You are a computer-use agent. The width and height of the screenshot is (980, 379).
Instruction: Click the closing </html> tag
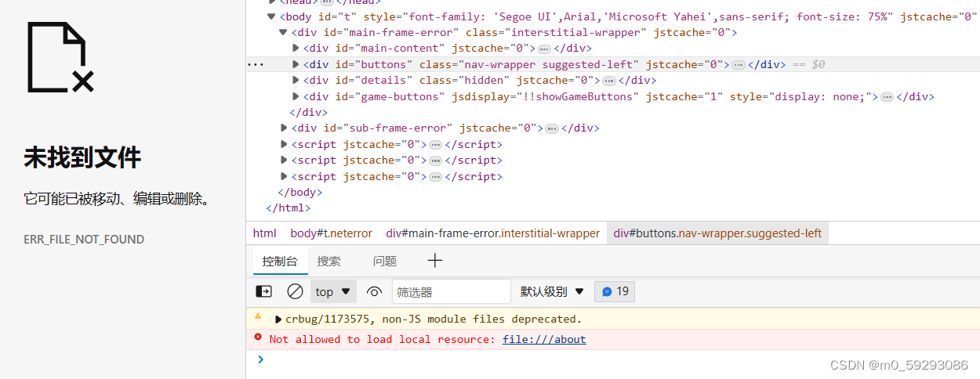pyautogui.click(x=289, y=208)
